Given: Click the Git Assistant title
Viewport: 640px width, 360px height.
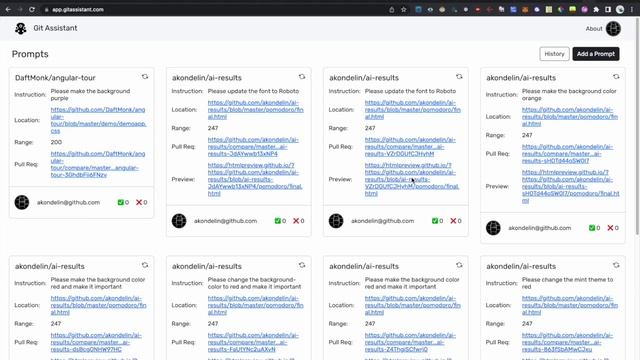Looking at the screenshot, I should 55,28.
